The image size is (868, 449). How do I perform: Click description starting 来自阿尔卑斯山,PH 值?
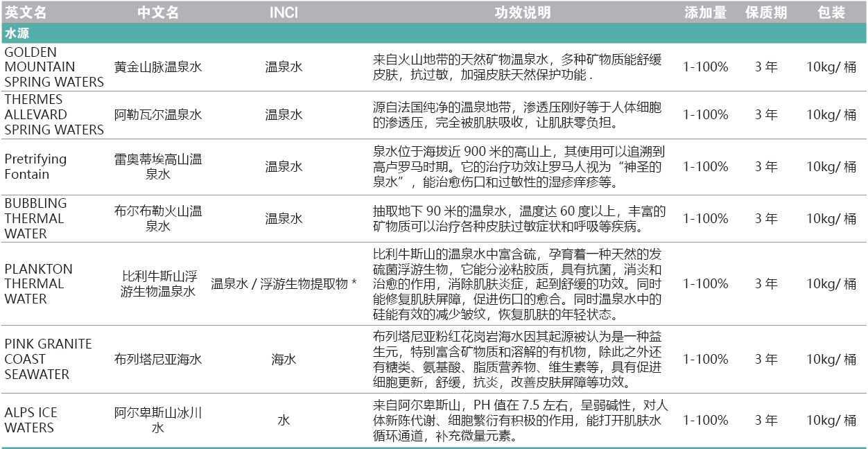(x=520, y=420)
